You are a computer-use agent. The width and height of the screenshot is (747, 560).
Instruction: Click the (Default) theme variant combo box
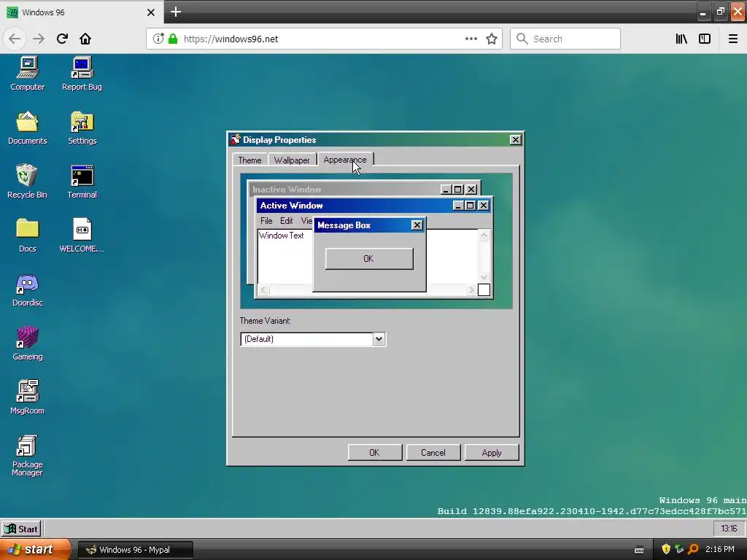(313, 339)
